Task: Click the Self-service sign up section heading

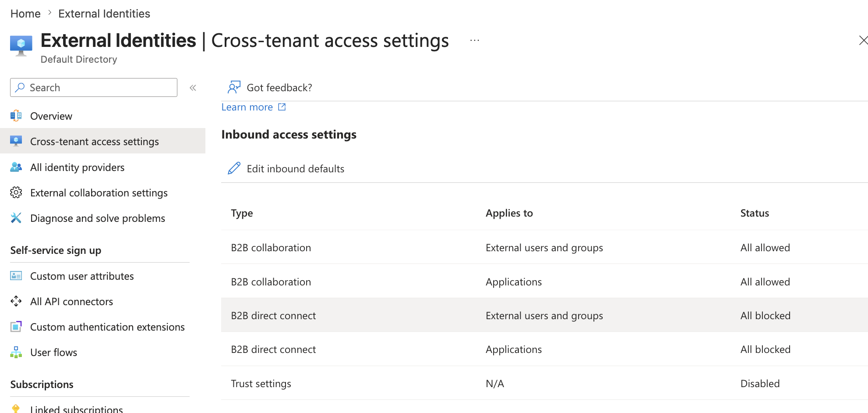Action: pyautogui.click(x=56, y=250)
